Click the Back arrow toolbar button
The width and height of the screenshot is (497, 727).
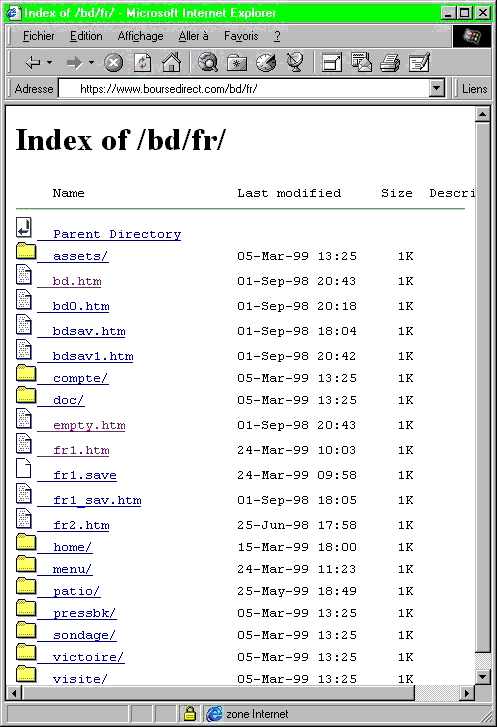click(32, 62)
